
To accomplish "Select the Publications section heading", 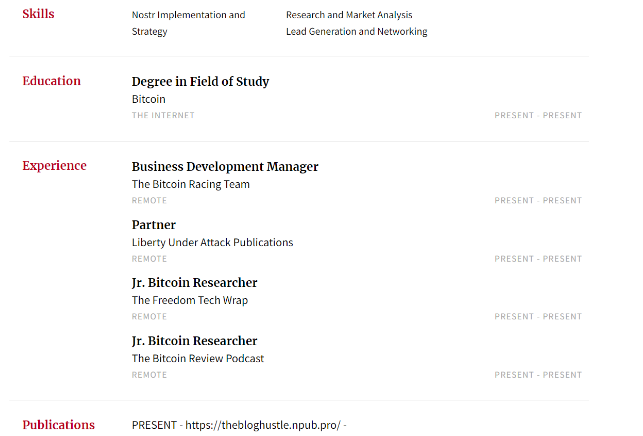I will pyautogui.click(x=58, y=425).
